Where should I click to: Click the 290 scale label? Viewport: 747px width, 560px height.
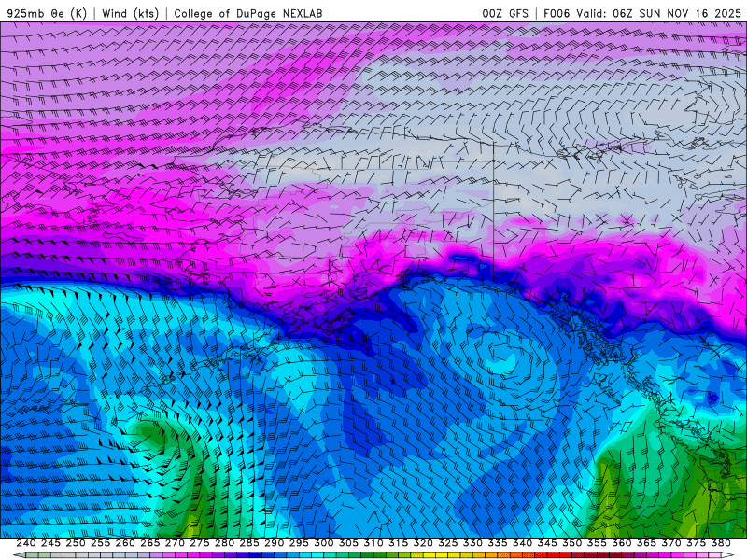(x=274, y=543)
